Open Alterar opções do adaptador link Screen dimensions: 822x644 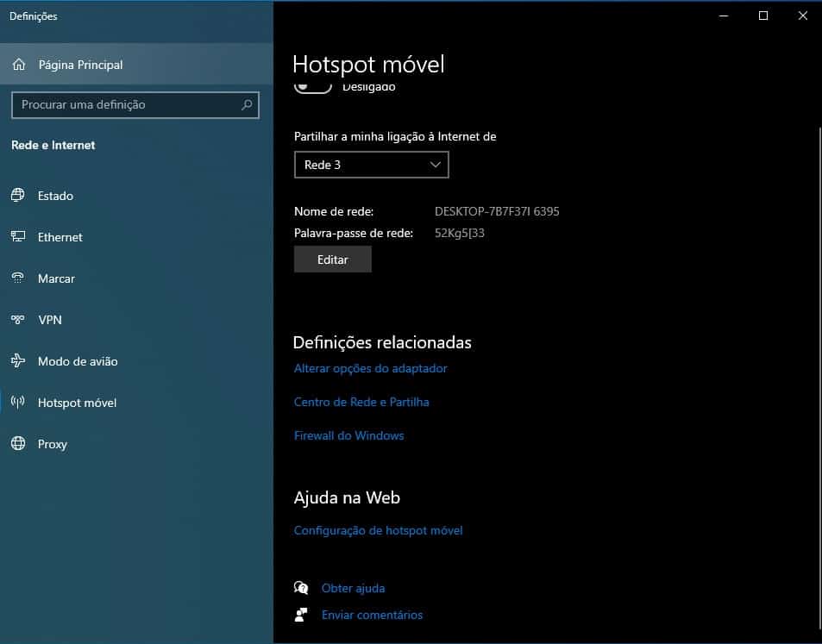tap(370, 368)
